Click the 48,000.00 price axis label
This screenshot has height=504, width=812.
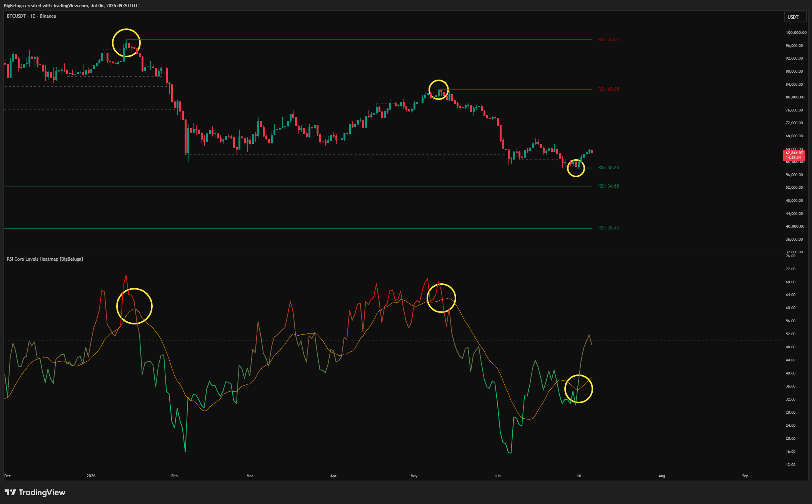coord(794,201)
